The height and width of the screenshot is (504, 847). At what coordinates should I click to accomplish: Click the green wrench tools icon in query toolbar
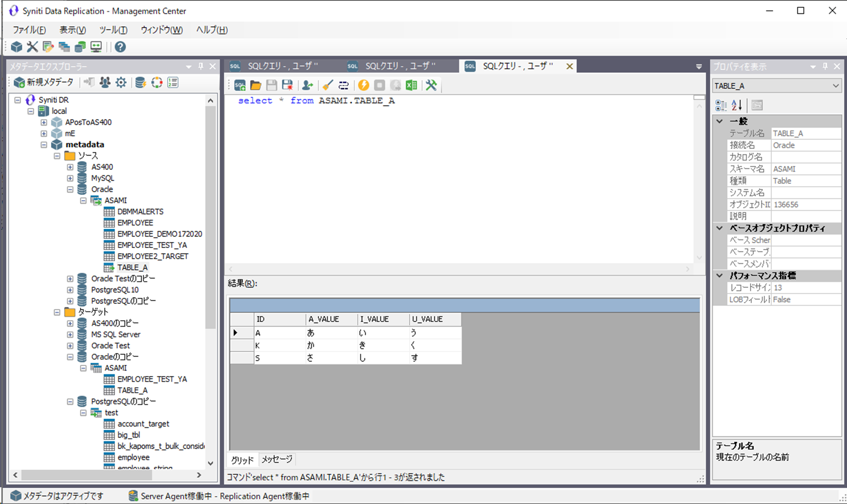coord(431,85)
